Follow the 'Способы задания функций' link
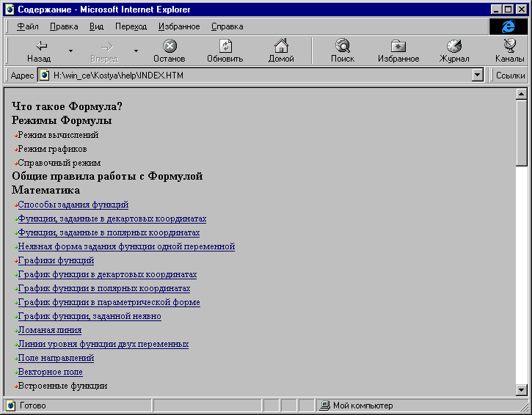 73,205
